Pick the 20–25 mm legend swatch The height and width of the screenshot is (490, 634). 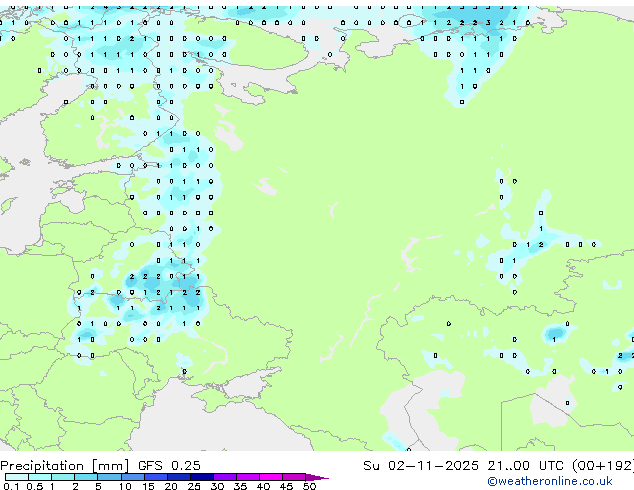(x=179, y=477)
